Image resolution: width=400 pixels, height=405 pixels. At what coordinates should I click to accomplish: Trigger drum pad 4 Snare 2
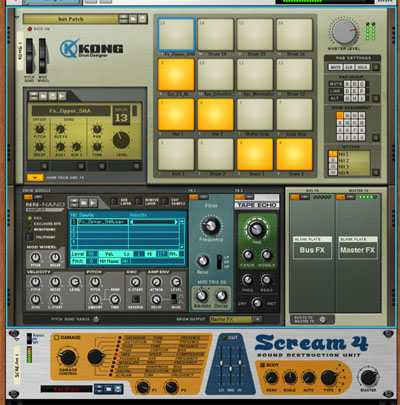(294, 154)
